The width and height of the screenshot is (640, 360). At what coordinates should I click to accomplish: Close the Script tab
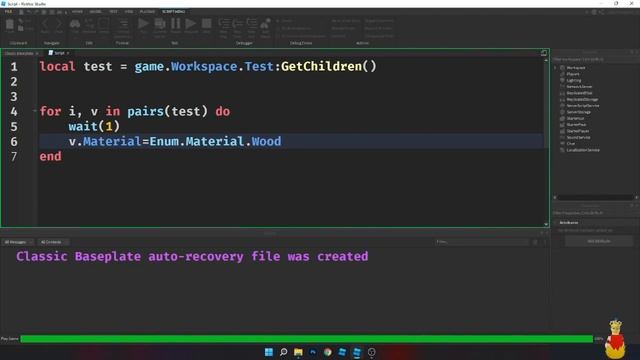coord(68,53)
